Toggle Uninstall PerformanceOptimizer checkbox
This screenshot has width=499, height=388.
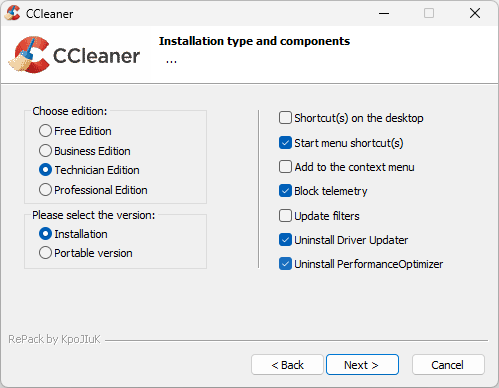click(x=285, y=264)
